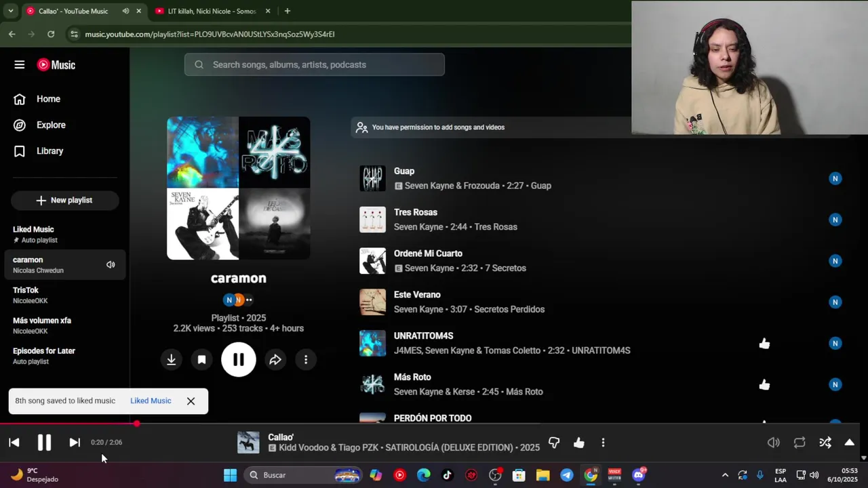Open the tab search dropdown arrow
This screenshot has height=488, width=868.
[10, 11]
